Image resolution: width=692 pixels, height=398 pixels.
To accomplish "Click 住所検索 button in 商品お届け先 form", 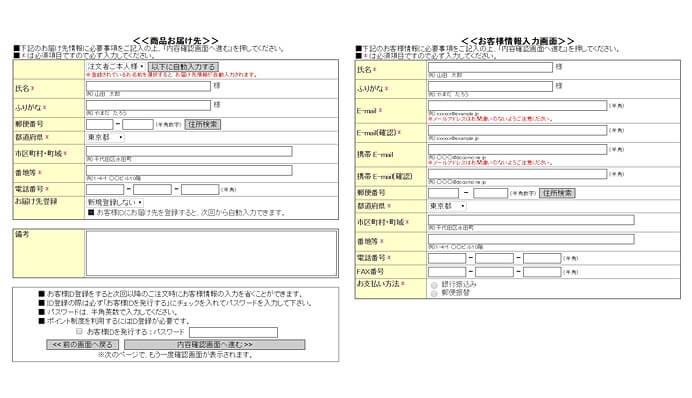I will pos(203,124).
